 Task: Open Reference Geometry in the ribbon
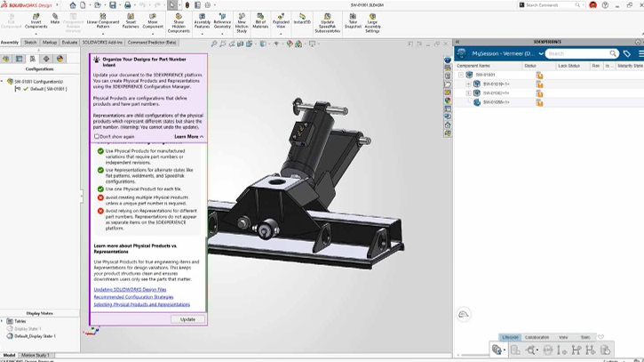point(222,21)
